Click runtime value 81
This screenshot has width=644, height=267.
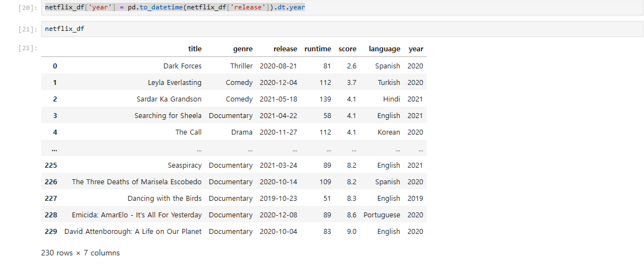click(327, 66)
